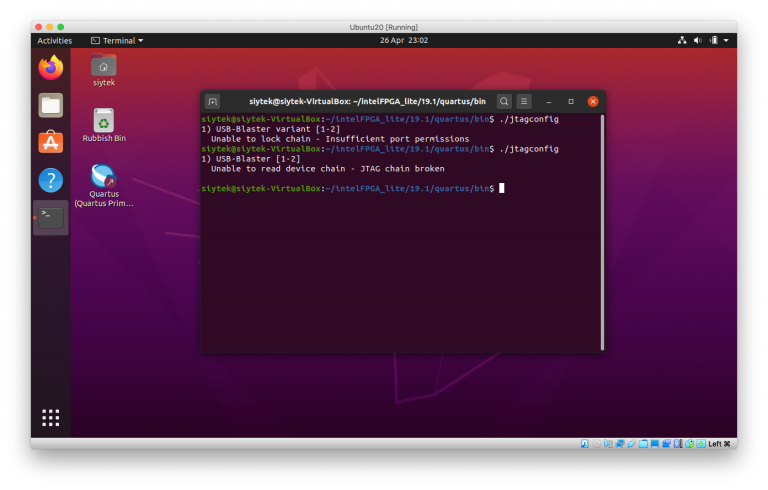
Task: Open the Help icon in the dock
Action: tap(51, 180)
